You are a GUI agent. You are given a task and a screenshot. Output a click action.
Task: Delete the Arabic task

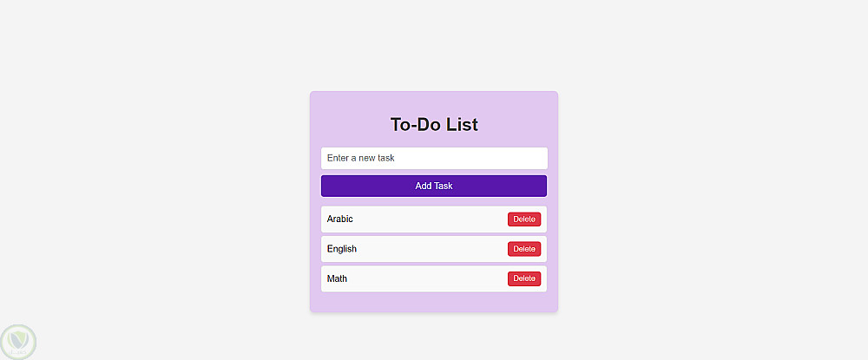pos(524,219)
